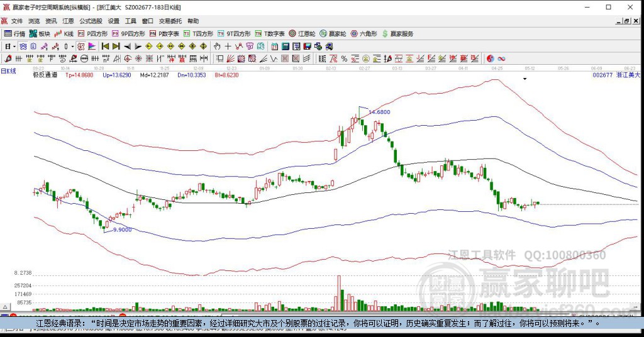Viewport: 644px width, 337px height.
Task: Open the 板块 sector view
Action: [x=40, y=34]
